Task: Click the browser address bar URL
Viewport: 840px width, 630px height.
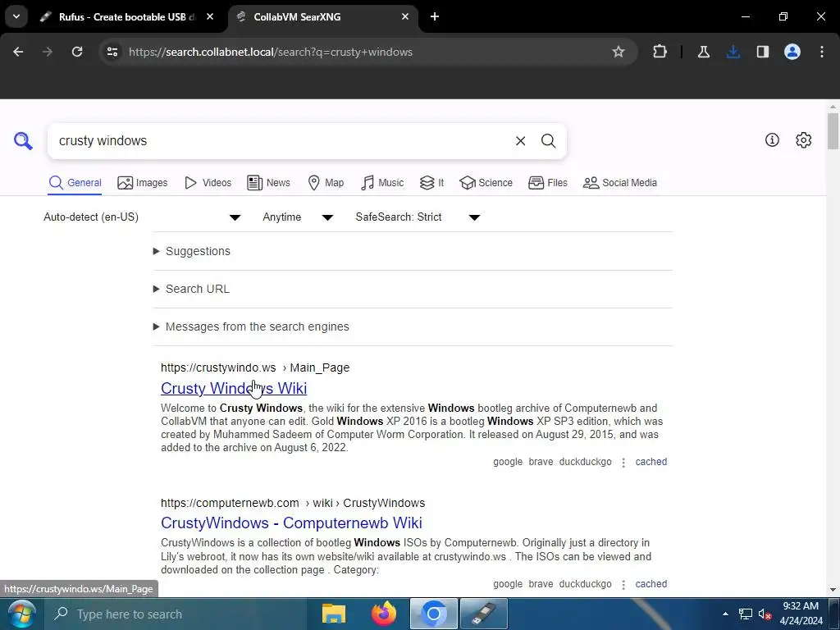Action: (271, 52)
